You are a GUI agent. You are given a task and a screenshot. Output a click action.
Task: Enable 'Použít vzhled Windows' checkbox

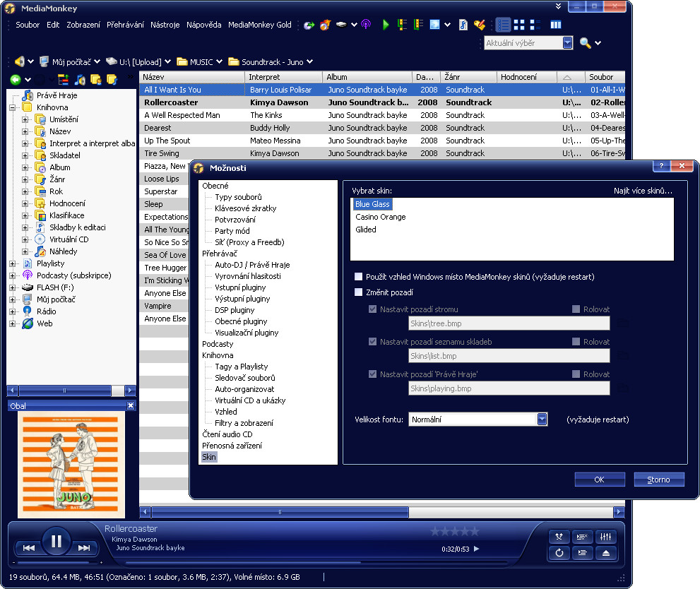pos(358,277)
